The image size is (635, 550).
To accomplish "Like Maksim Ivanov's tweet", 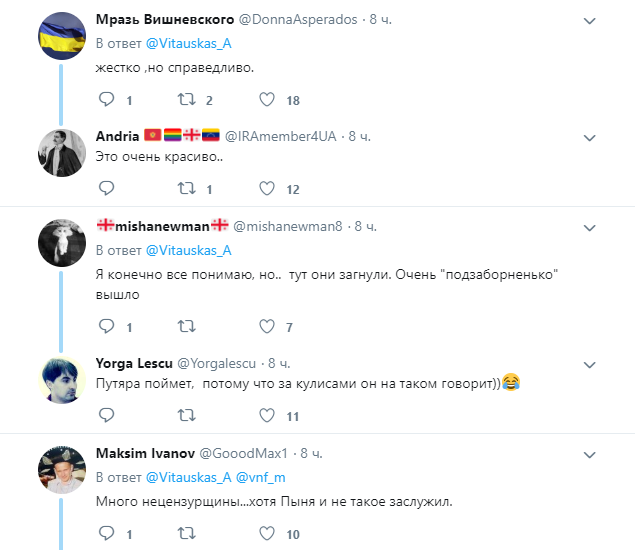I will tap(267, 534).
